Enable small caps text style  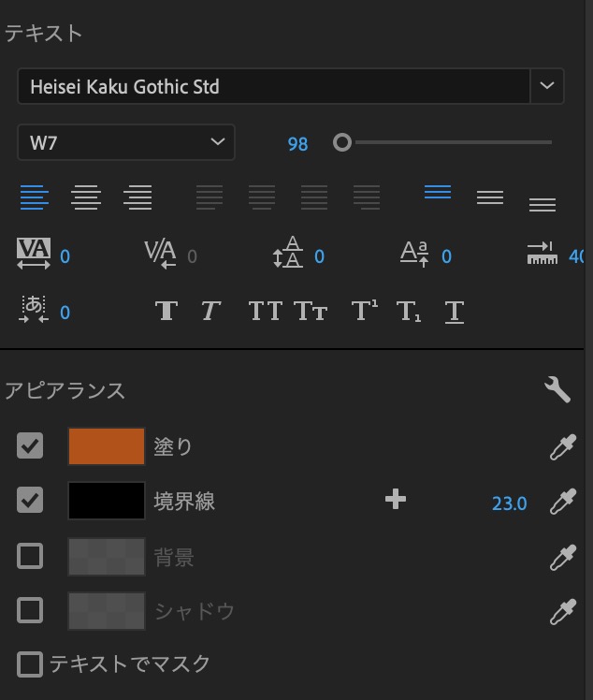[x=311, y=311]
